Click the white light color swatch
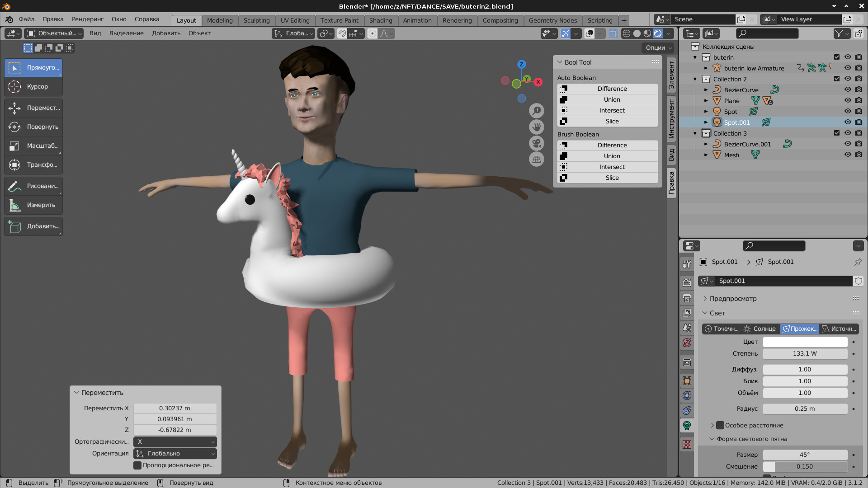The image size is (868, 488). (x=805, y=342)
